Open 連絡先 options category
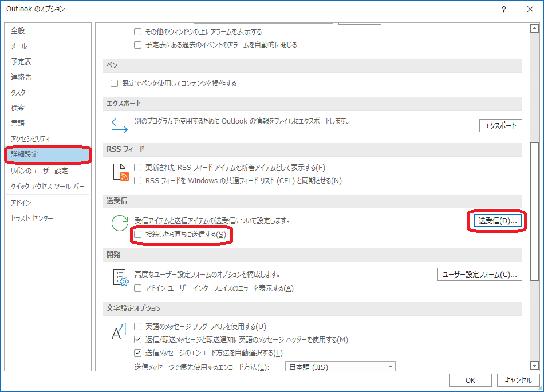Image resolution: width=544 pixels, height=392 pixels. pyautogui.click(x=48, y=77)
